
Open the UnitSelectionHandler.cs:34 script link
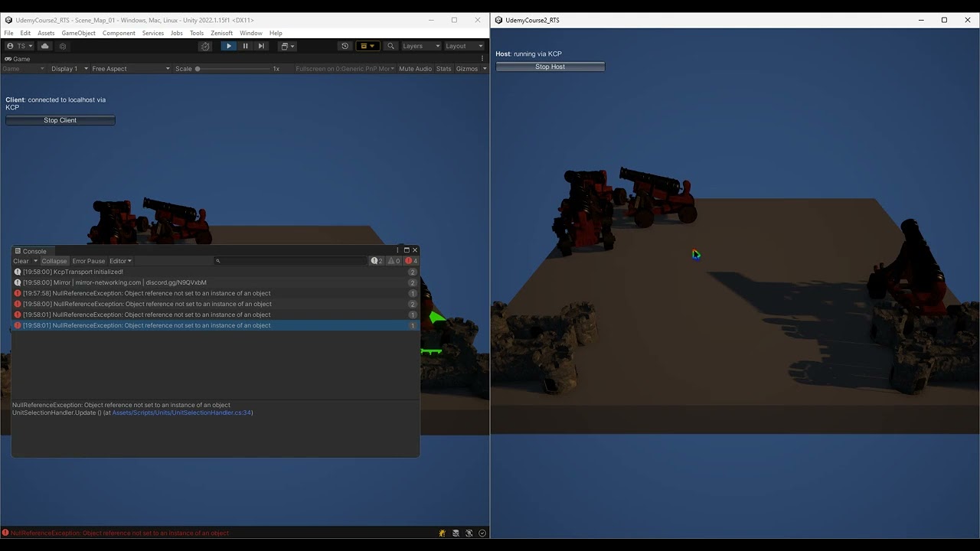181,413
